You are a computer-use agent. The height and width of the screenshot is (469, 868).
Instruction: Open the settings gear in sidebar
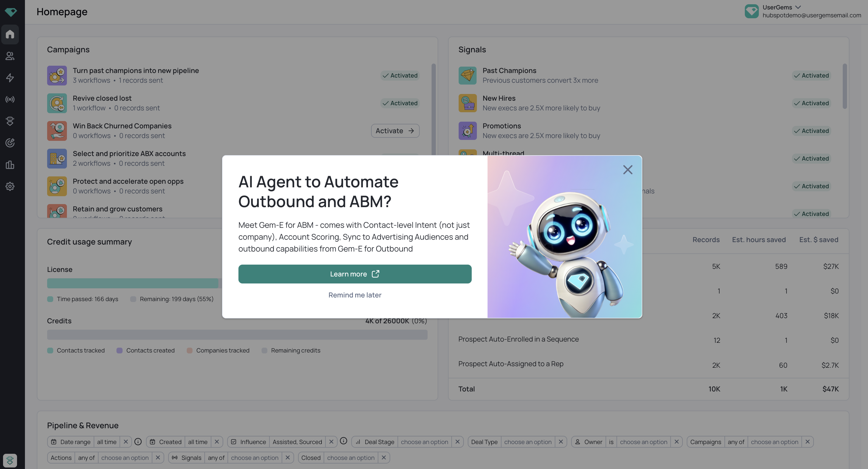point(10,186)
